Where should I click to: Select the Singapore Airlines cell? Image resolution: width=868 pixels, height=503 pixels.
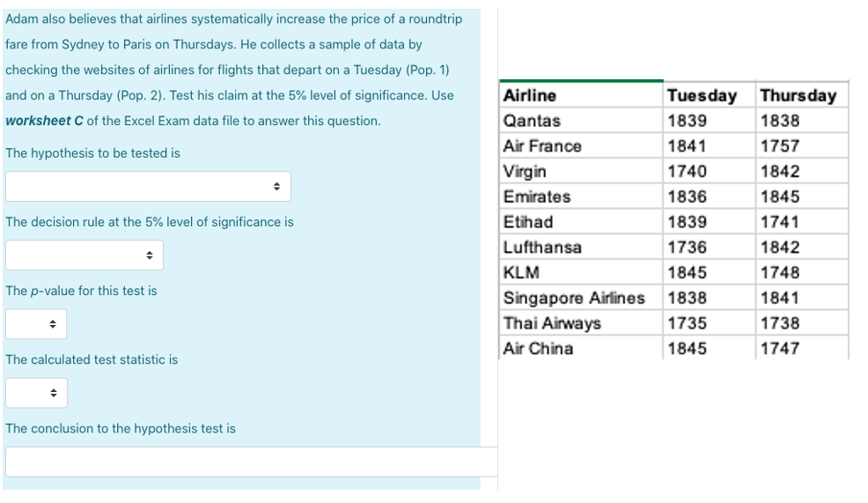click(581, 298)
